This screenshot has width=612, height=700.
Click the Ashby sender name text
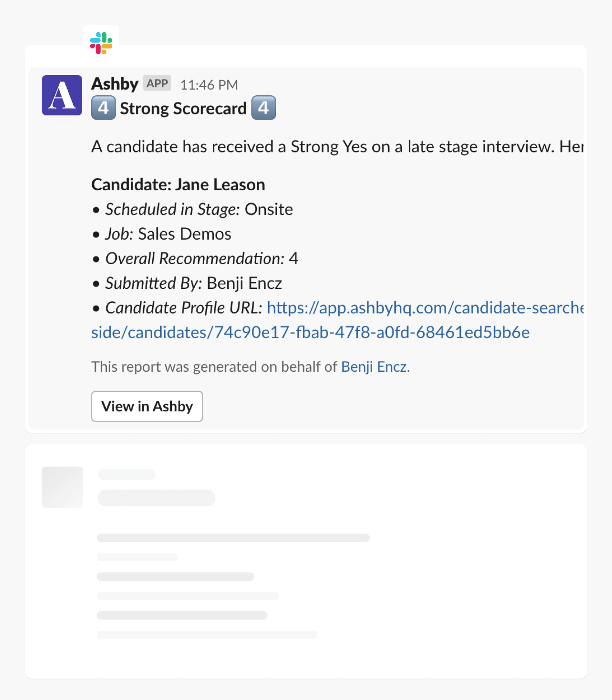click(114, 83)
